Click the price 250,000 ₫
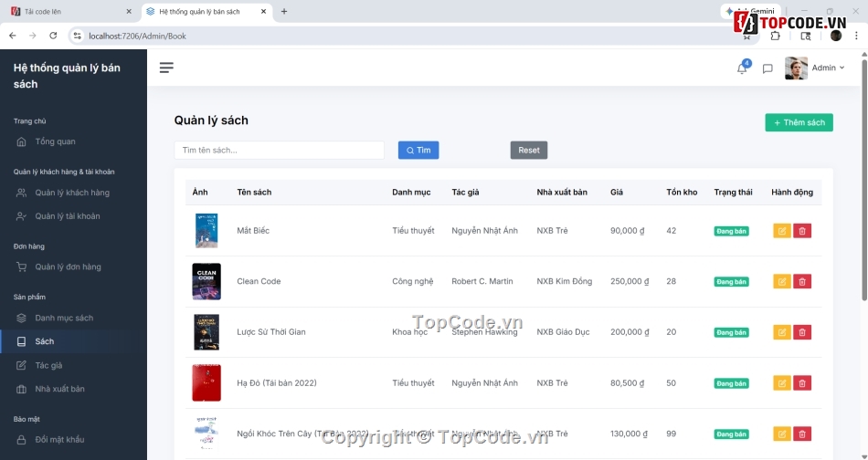Viewport: 868px width, 460px height. 630,281
